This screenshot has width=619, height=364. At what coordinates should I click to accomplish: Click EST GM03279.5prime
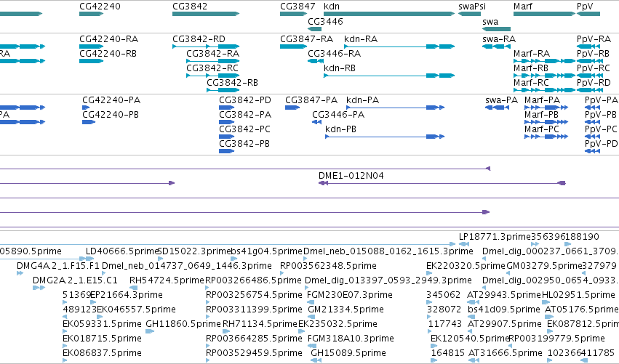(544, 266)
